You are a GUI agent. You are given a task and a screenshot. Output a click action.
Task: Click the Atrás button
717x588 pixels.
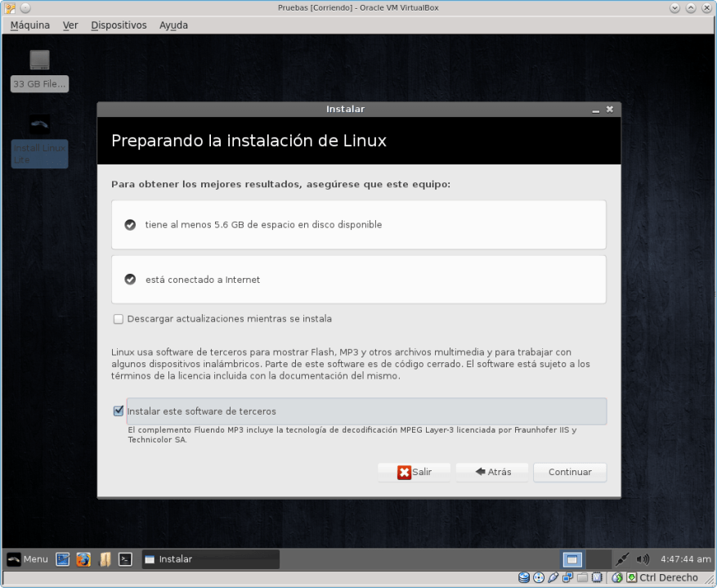tap(491, 472)
